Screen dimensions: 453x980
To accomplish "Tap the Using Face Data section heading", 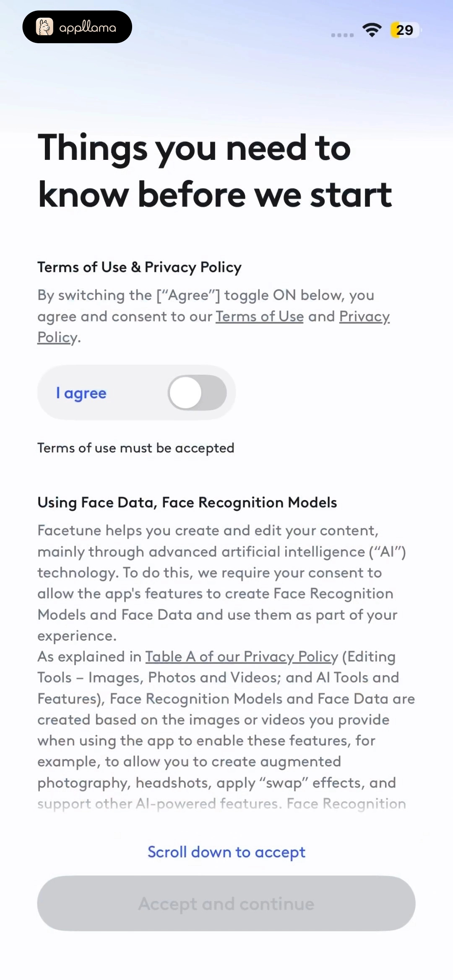I will tap(187, 503).
